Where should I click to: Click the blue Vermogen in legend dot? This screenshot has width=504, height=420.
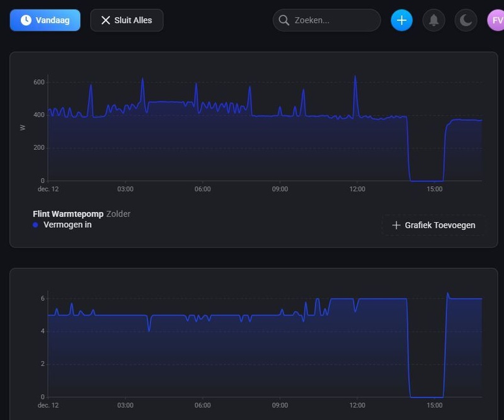pyautogui.click(x=35, y=225)
